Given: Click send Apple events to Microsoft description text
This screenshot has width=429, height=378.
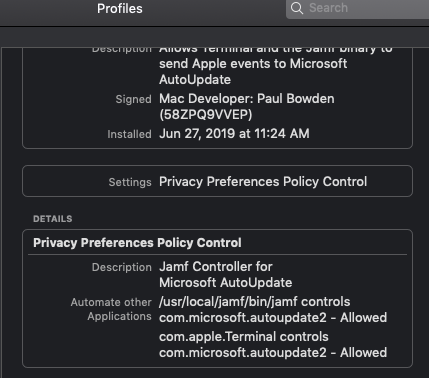Looking at the screenshot, I should point(253,64).
